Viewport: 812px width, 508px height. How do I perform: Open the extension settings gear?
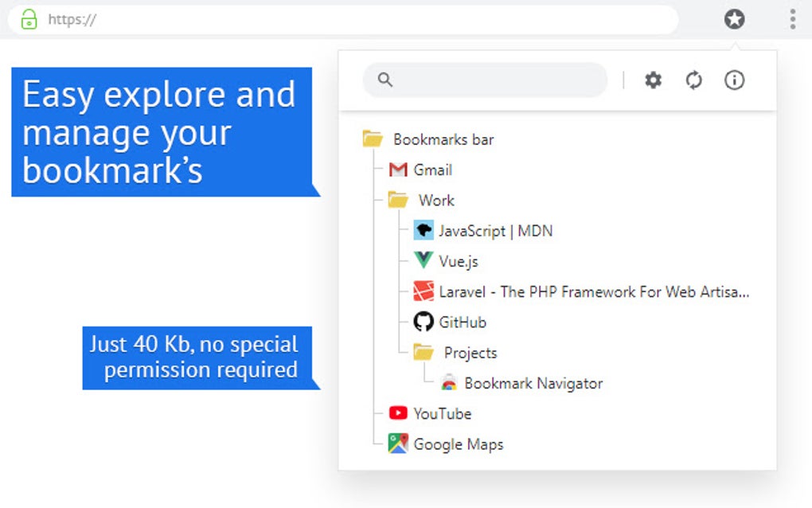(x=653, y=80)
